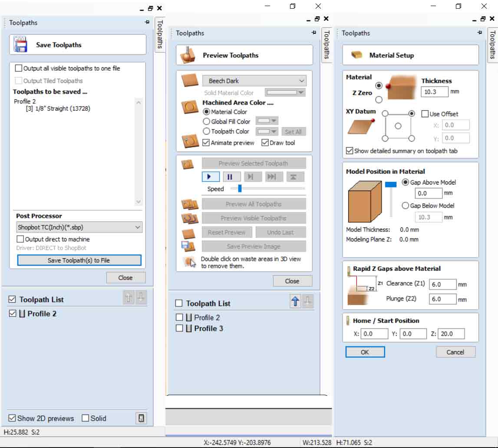498x448 pixels.
Task: Click the summary sheet icon beside Solid
Action: (142, 418)
